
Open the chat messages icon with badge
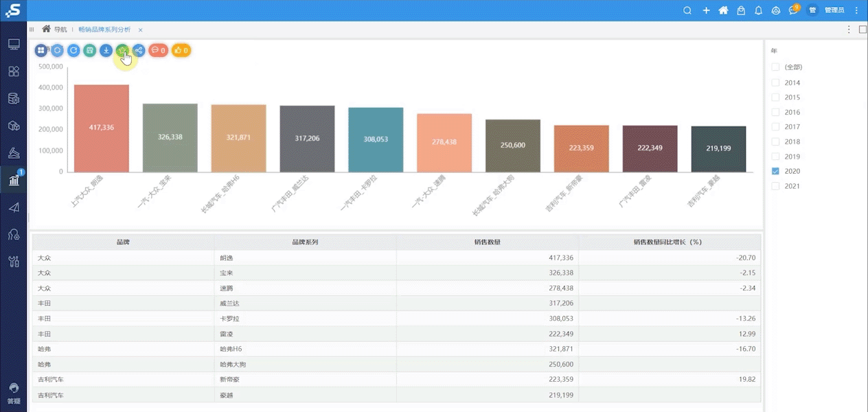click(794, 10)
